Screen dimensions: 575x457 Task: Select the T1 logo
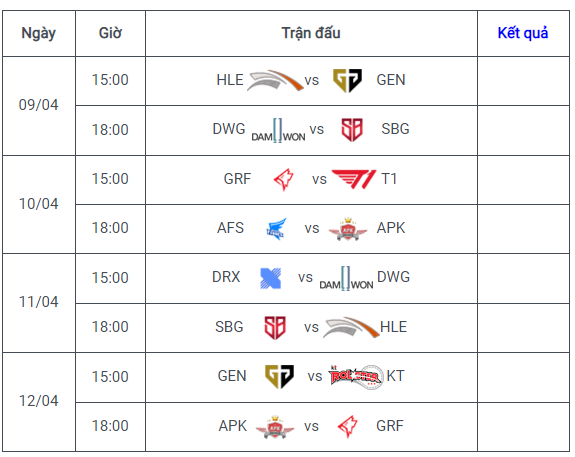354,179
